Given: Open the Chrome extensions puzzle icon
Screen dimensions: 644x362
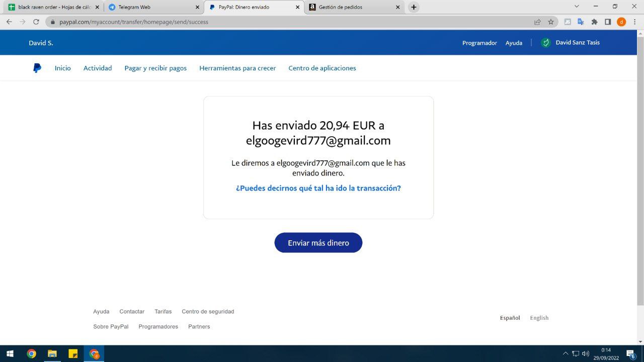Looking at the screenshot, I should point(594,22).
